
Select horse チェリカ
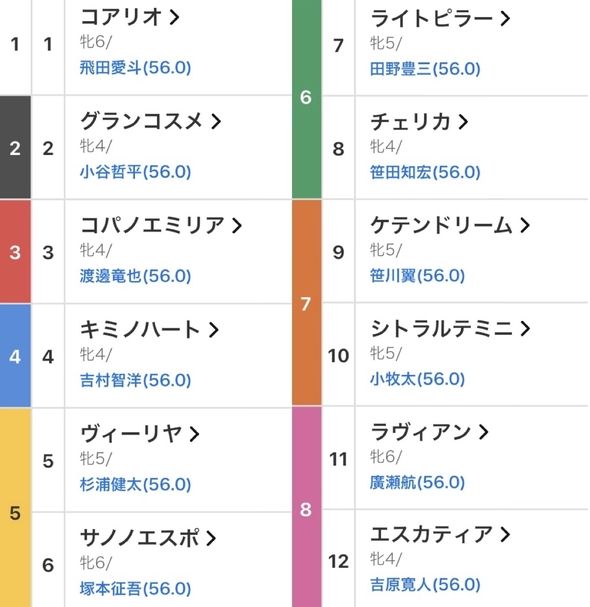click(x=410, y=122)
